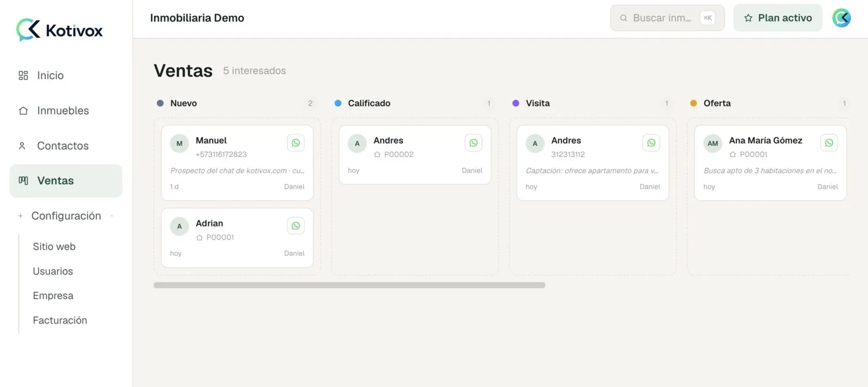
Task: Open the Ana María Gómez lead card
Action: coord(770,163)
